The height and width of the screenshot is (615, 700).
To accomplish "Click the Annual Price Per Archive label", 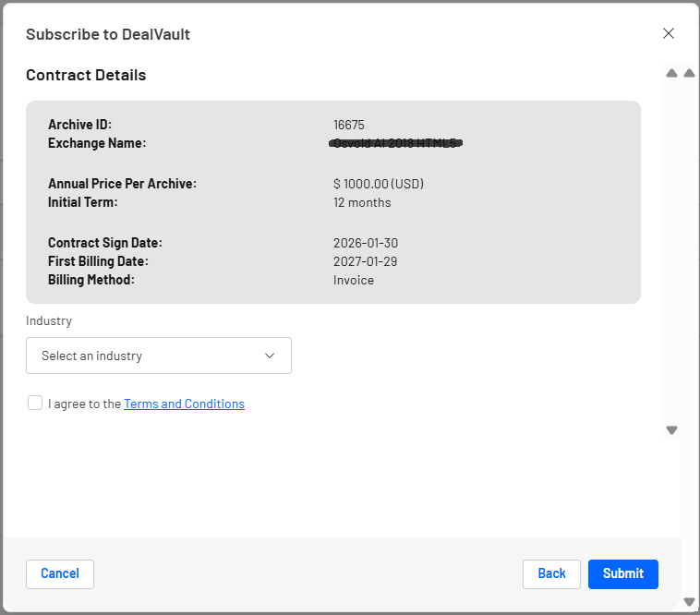I will (x=122, y=184).
